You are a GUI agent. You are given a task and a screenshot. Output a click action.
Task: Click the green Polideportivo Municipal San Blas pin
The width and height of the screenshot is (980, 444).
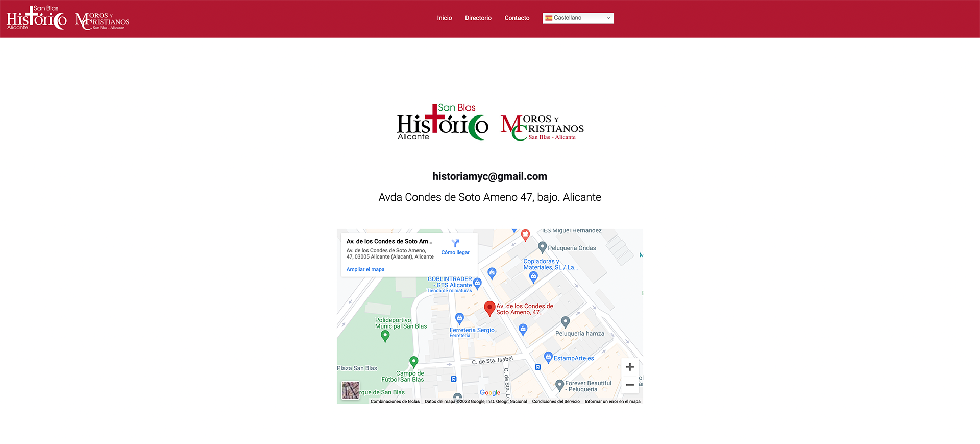tap(385, 336)
